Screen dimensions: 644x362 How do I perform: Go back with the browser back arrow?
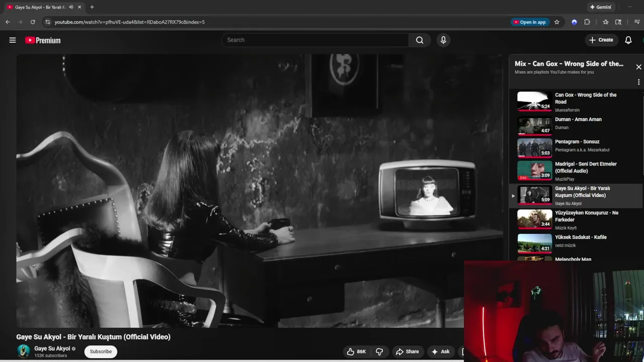pyautogui.click(x=8, y=22)
